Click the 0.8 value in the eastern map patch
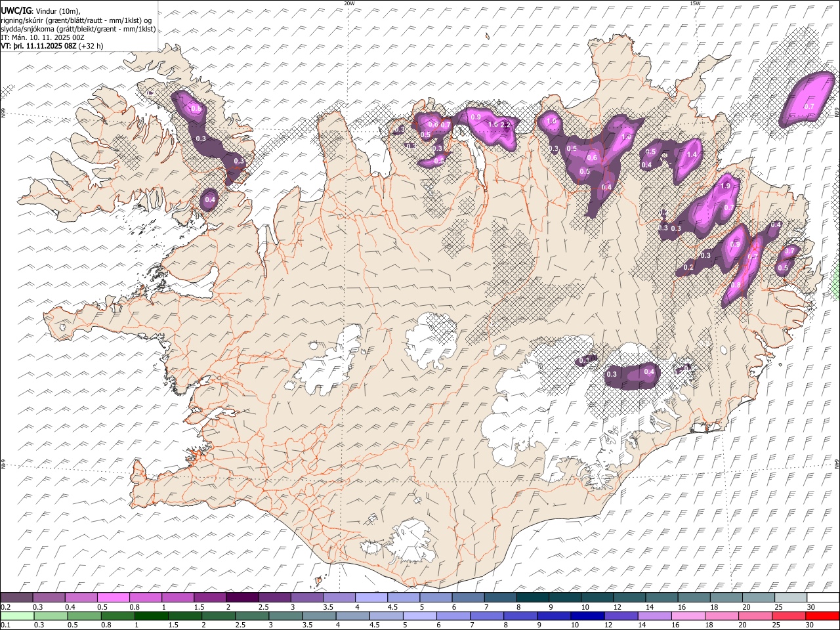 [x=736, y=285]
